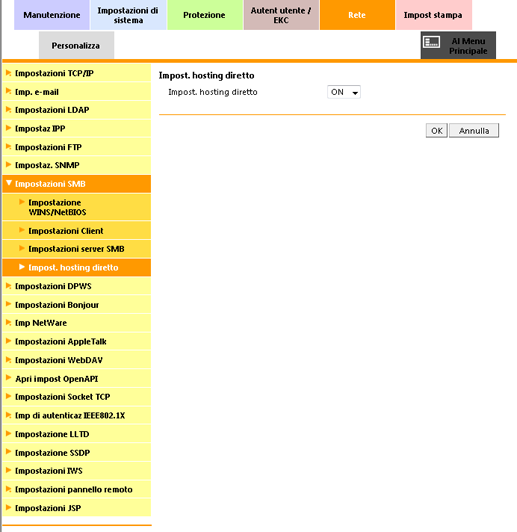Screen dimensions: 517x532
Task: Collapse Impostazioni SMB with its down arrow
Action: click(x=9, y=183)
